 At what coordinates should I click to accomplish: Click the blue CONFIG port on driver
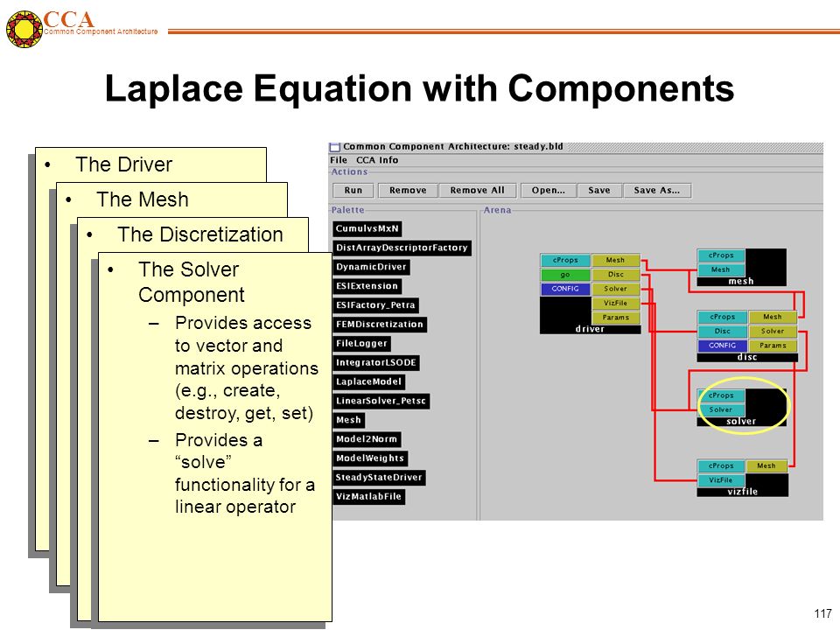[x=565, y=289]
